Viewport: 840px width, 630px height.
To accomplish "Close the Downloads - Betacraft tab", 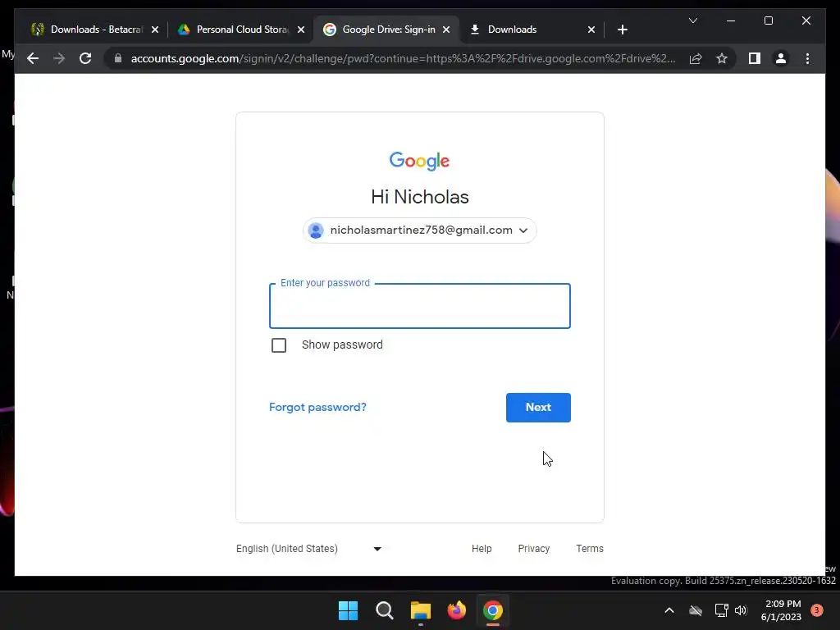I will 155,30.
